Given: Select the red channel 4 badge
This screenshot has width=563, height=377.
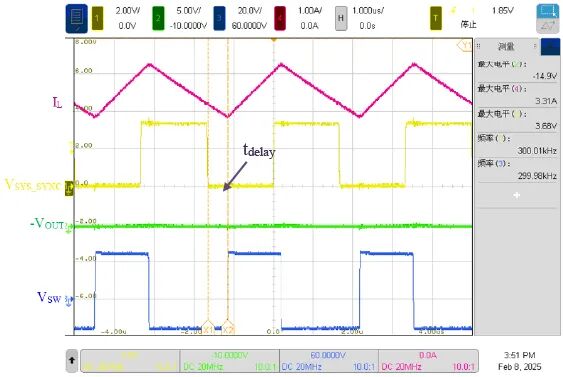Looking at the screenshot, I should click(x=280, y=18).
